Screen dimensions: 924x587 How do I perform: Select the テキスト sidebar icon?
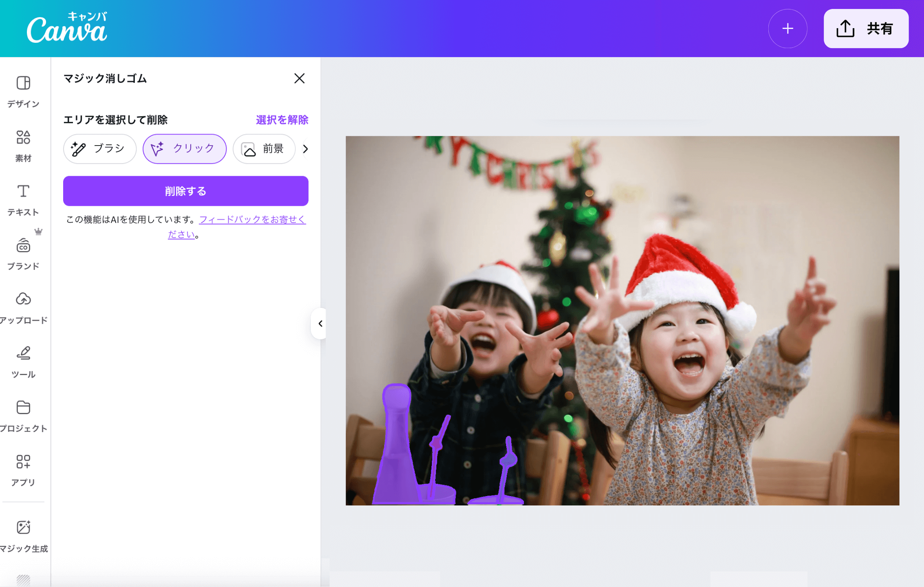click(x=23, y=199)
